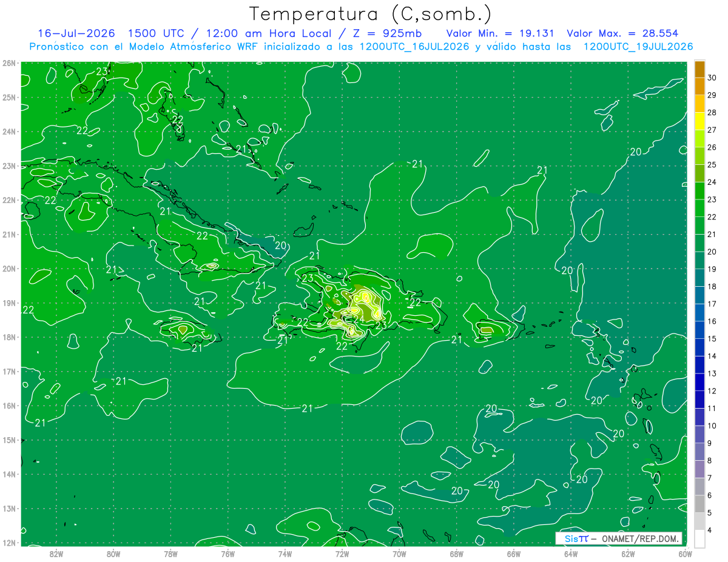The image size is (728, 562).
Task: Click the color scale label "27"
Action: tap(712, 130)
